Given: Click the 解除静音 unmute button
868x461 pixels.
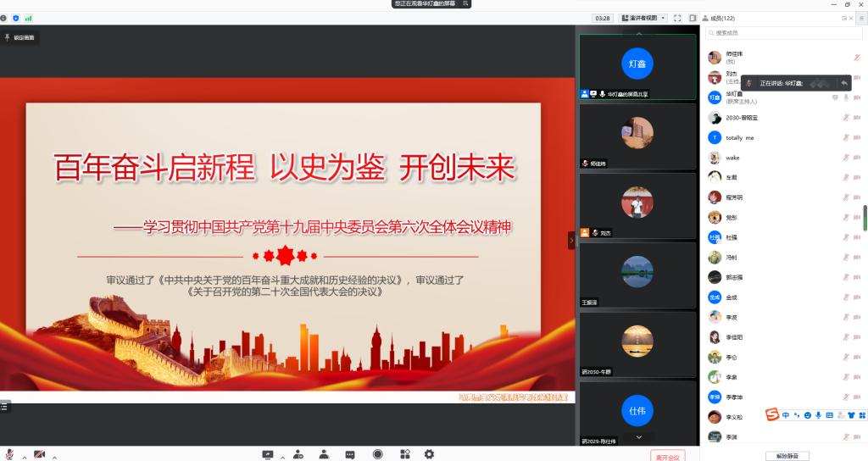Looking at the screenshot, I should (x=787, y=456).
